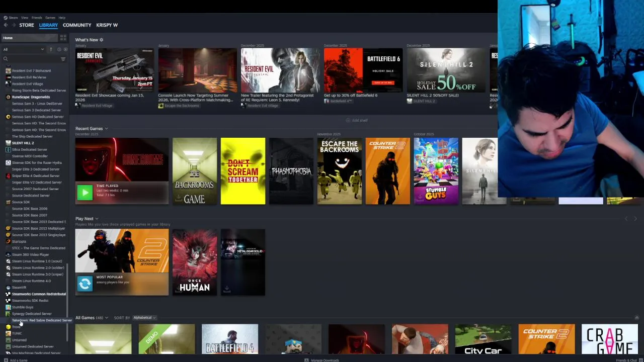Collapse the All Games shelf with the chevron at right
644x362 pixels.
pos(636,318)
